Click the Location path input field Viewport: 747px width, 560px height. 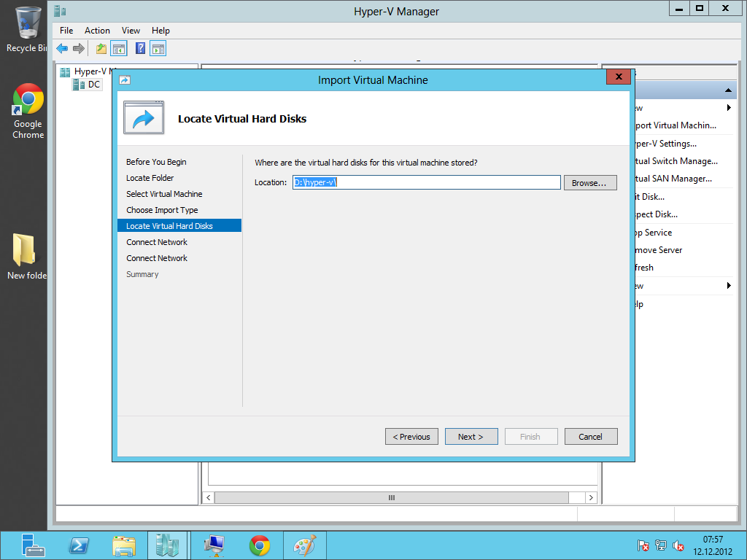point(426,182)
